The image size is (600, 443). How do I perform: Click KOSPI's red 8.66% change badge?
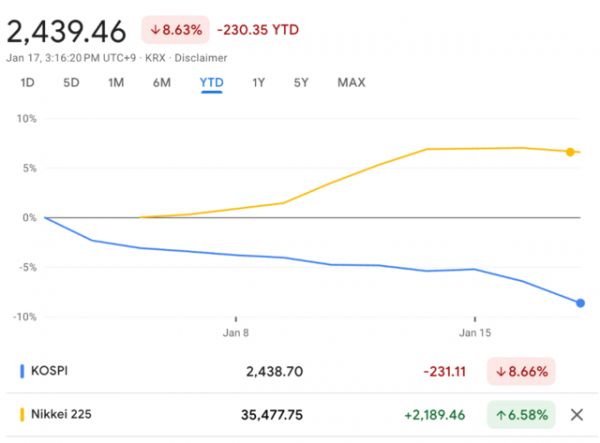(x=521, y=371)
